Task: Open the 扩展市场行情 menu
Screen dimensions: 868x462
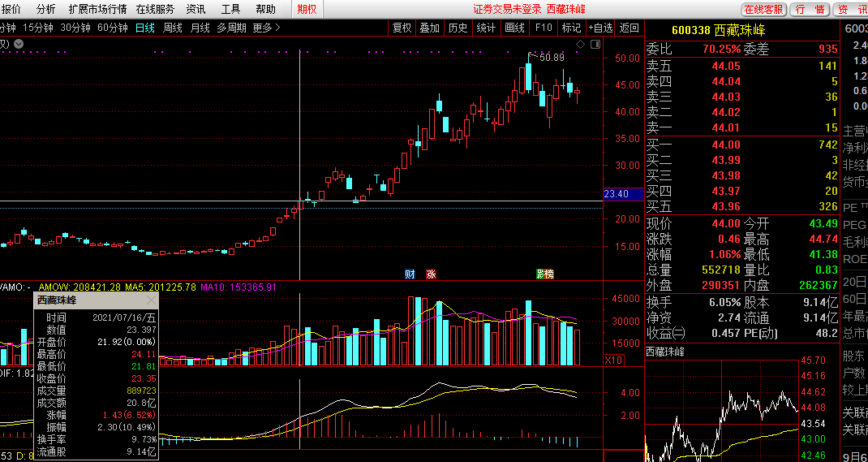Action: [x=97, y=9]
